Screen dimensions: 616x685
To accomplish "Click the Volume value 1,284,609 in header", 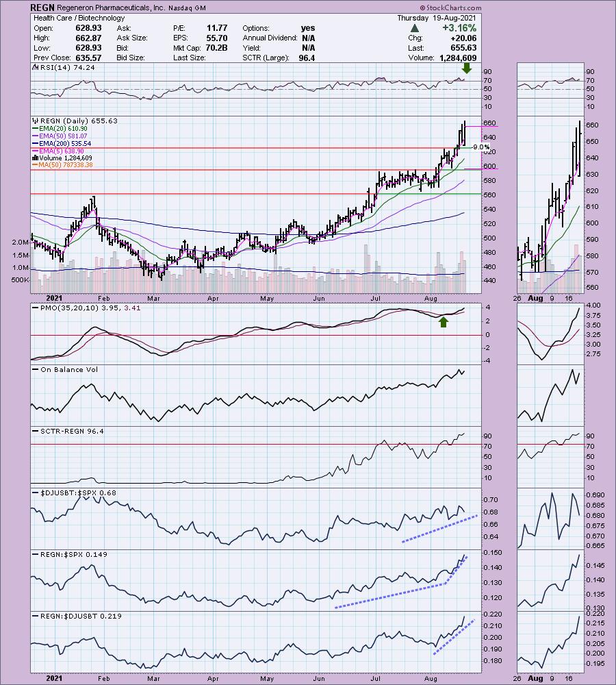I will (x=458, y=58).
